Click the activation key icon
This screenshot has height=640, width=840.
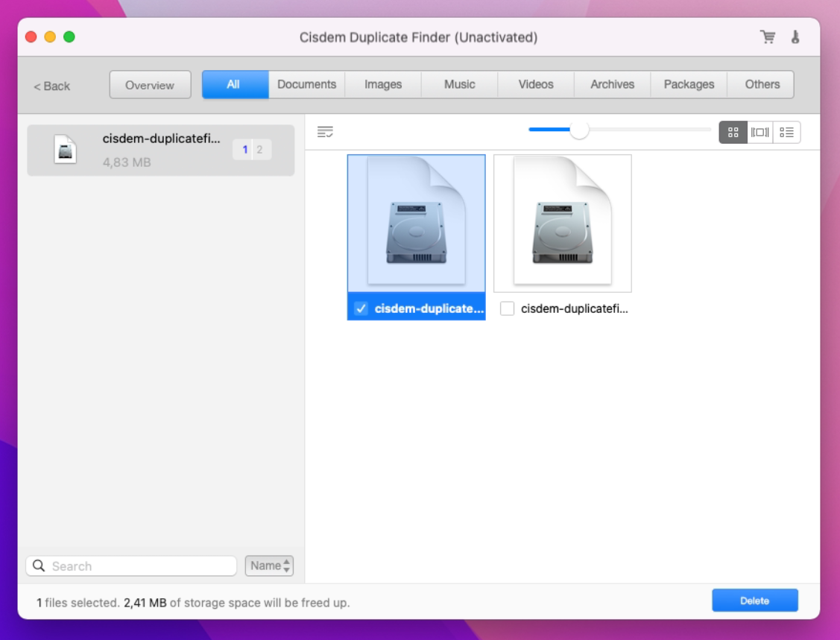795,37
